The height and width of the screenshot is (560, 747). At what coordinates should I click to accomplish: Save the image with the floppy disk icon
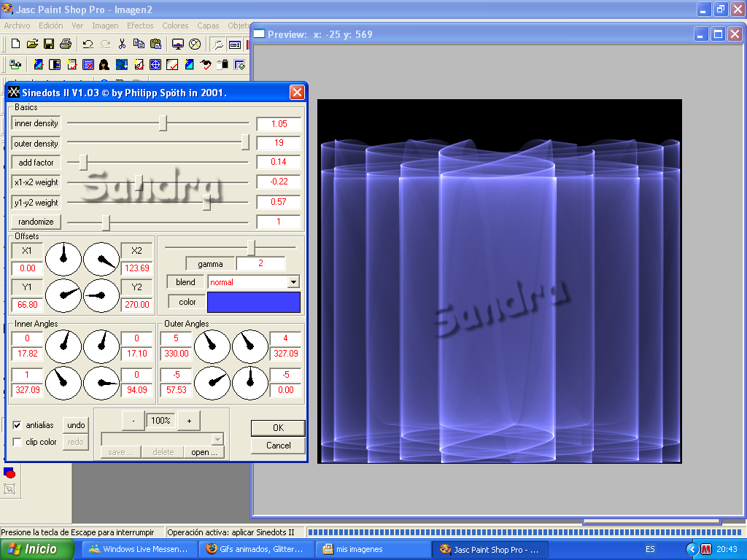(x=49, y=44)
